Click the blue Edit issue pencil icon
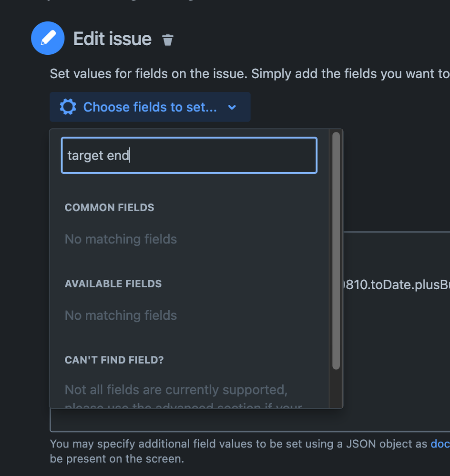The height and width of the screenshot is (476, 450). click(x=48, y=38)
